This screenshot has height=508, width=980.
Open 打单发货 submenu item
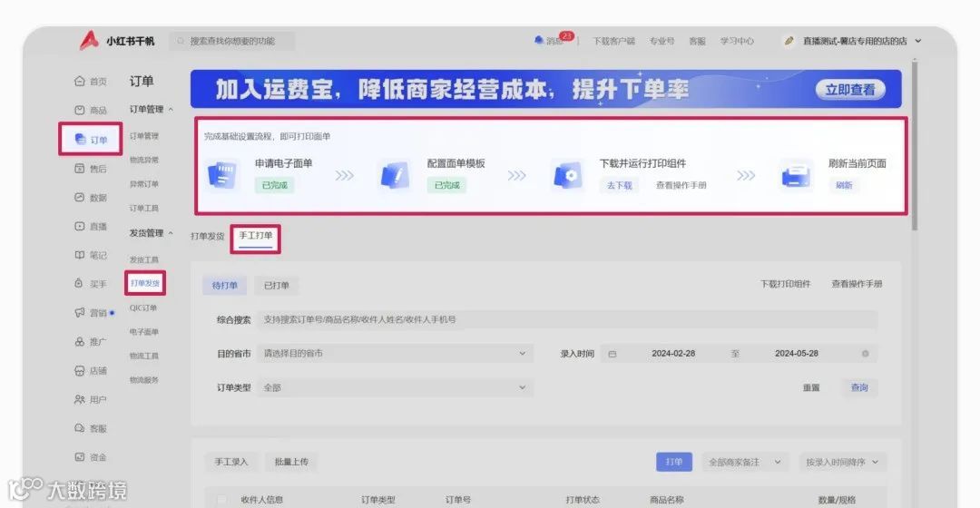(145, 283)
